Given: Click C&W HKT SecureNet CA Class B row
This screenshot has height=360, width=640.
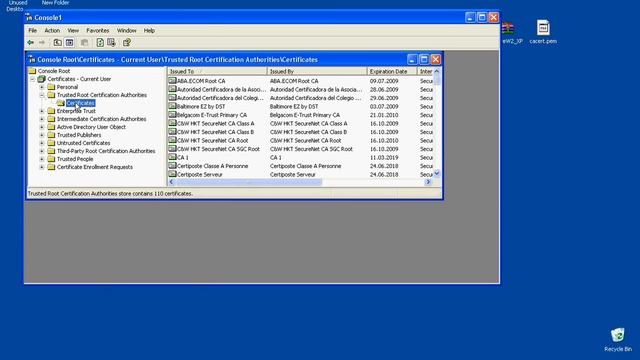Looking at the screenshot, I should 300,132.
